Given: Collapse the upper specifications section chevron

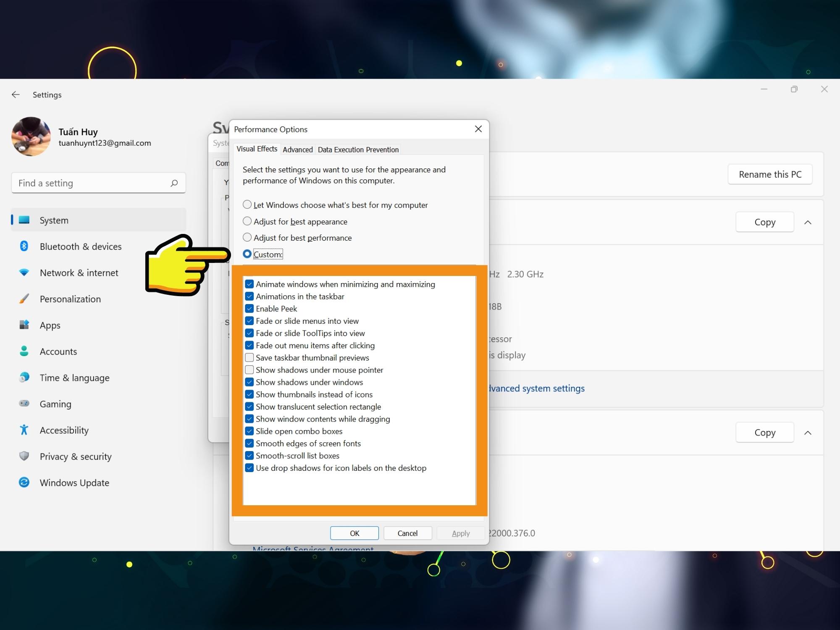Looking at the screenshot, I should tap(808, 222).
